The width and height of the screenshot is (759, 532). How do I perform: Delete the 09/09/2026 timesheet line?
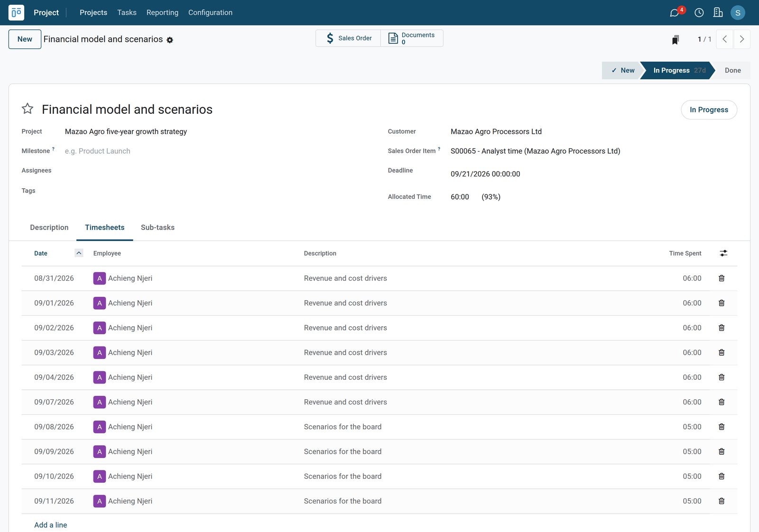(x=722, y=451)
